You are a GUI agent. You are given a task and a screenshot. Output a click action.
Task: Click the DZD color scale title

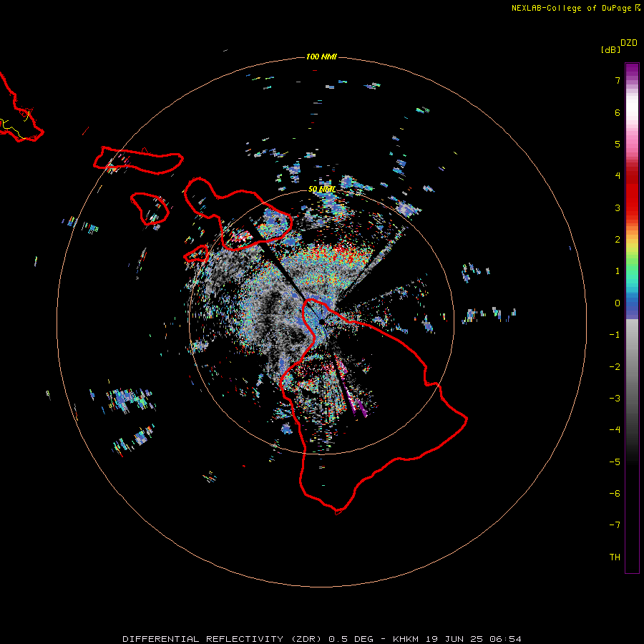coord(629,43)
